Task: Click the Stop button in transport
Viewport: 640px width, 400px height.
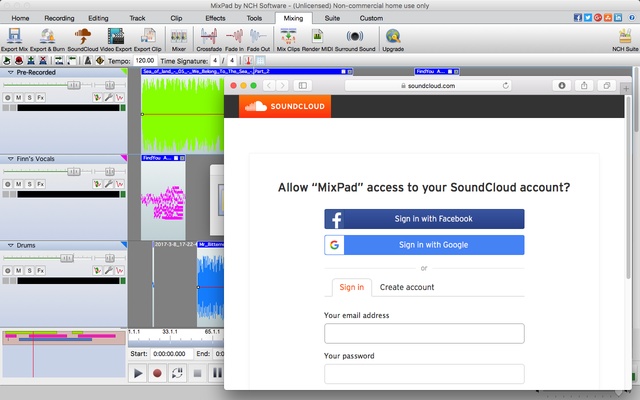Action: pyautogui.click(x=197, y=373)
